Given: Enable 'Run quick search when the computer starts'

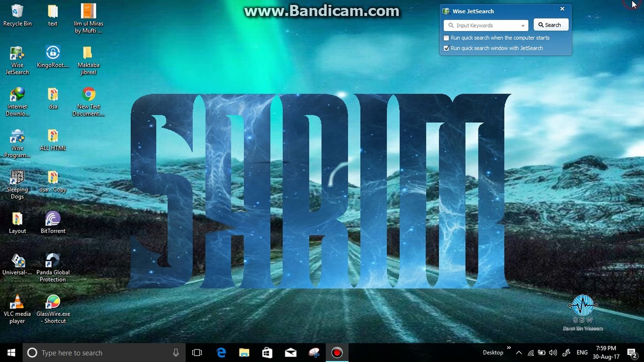Looking at the screenshot, I should point(446,38).
